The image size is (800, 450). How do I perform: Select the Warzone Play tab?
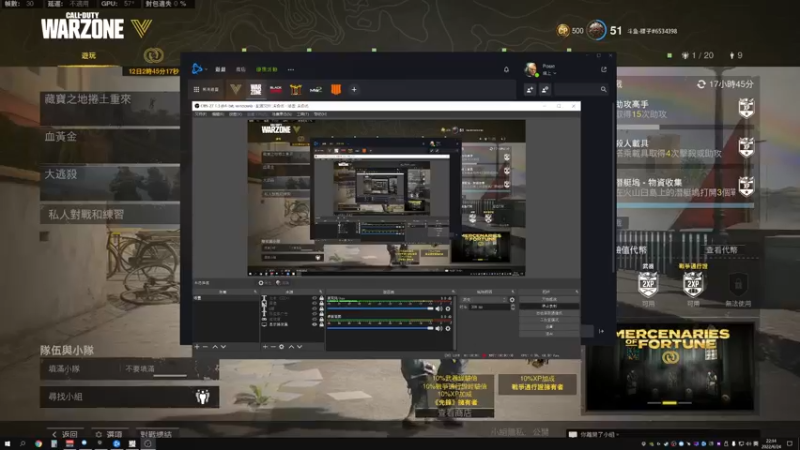pyautogui.click(x=89, y=56)
